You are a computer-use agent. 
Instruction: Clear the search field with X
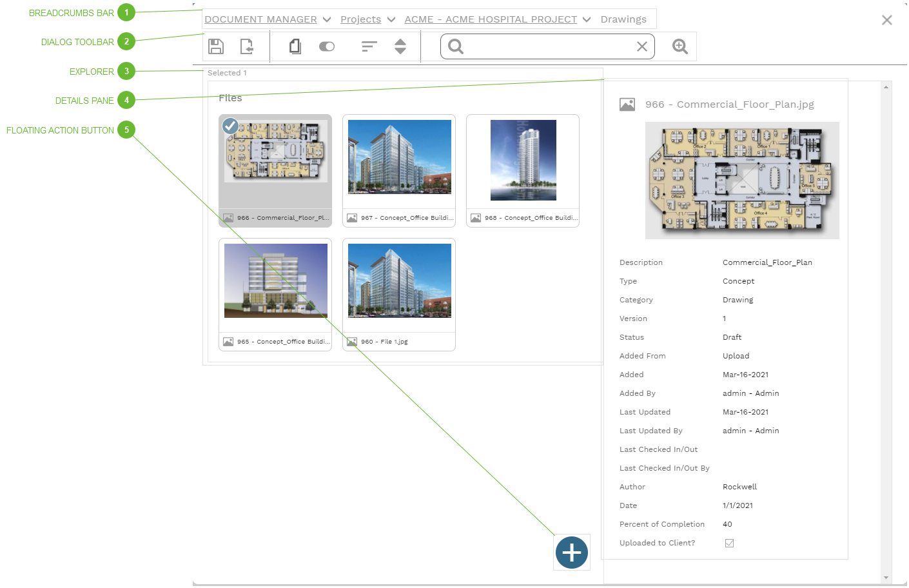(x=642, y=46)
